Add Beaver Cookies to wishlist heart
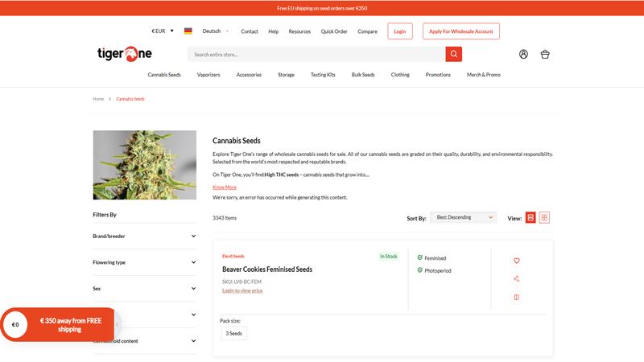The width and height of the screenshot is (644, 362). pos(517,261)
